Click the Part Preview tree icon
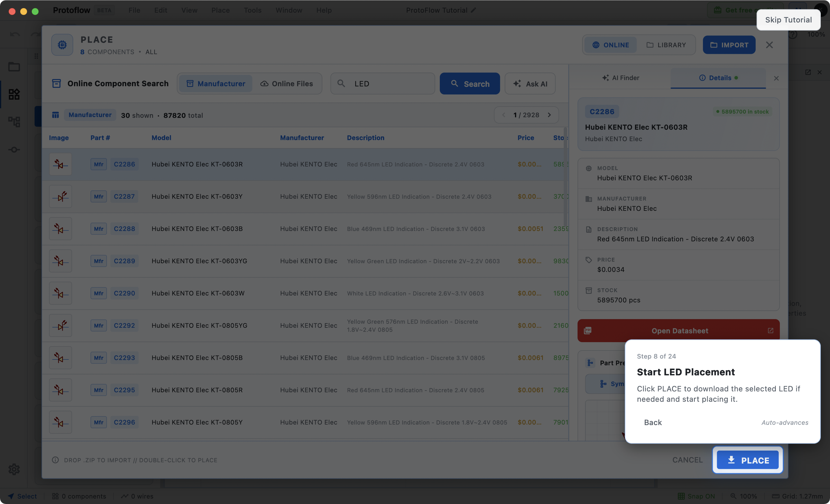830x504 pixels. (x=590, y=363)
